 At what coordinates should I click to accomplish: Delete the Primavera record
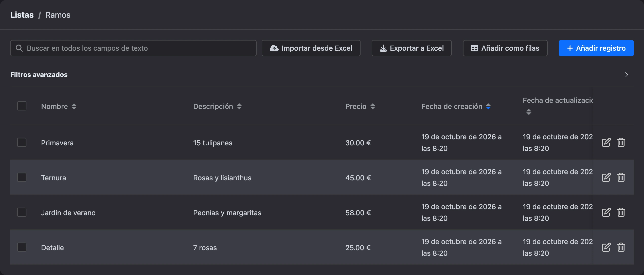point(621,143)
